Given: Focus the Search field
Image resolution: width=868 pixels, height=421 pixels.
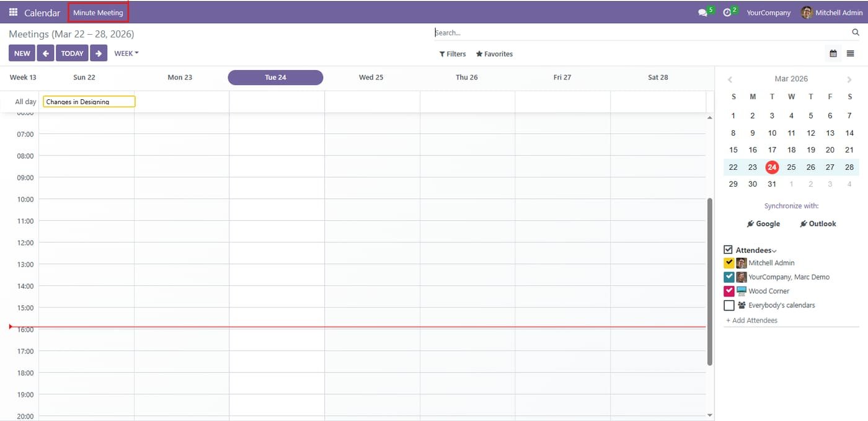Looking at the screenshot, I should (642, 32).
